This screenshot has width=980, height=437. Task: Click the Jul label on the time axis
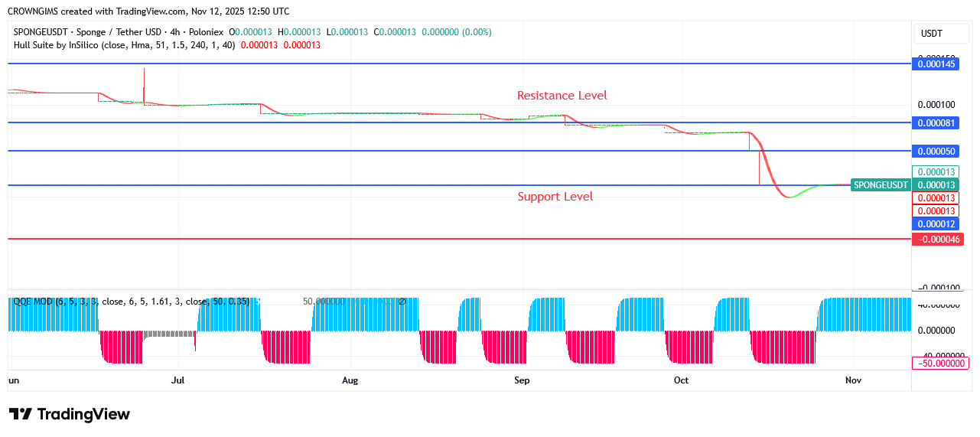point(178,380)
